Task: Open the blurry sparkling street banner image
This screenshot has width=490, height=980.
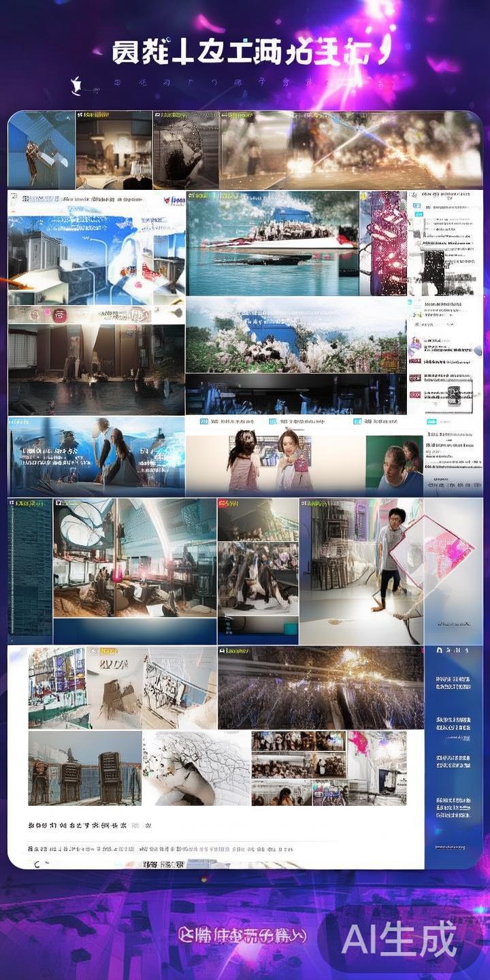Action: [x=350, y=150]
